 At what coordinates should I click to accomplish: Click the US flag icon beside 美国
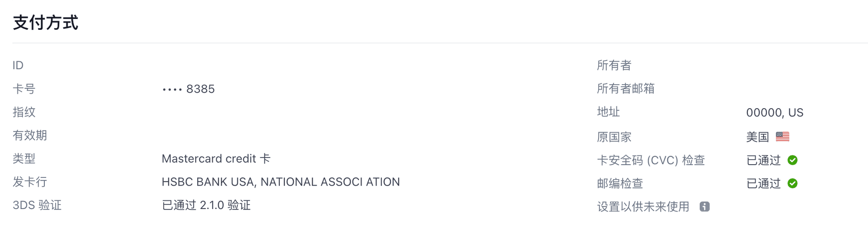click(783, 136)
